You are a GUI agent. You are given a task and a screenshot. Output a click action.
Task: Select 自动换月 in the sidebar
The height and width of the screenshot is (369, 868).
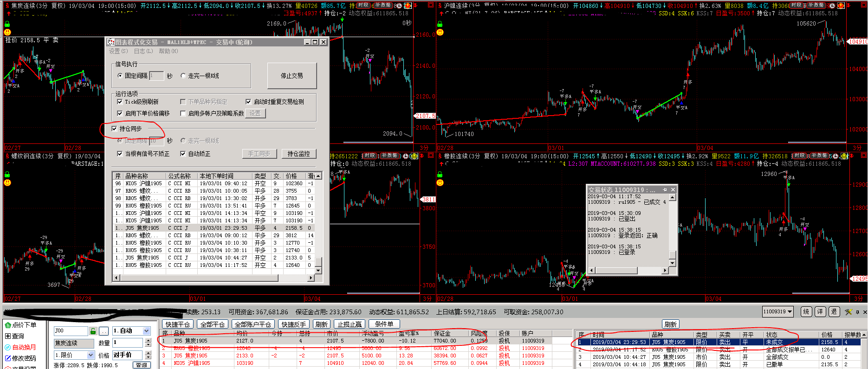click(20, 347)
